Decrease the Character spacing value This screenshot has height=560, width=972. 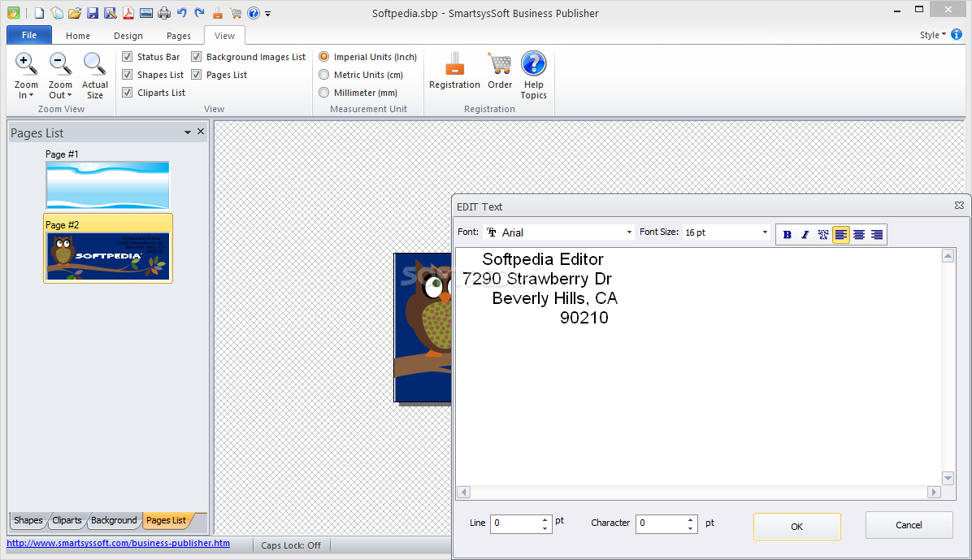click(691, 528)
